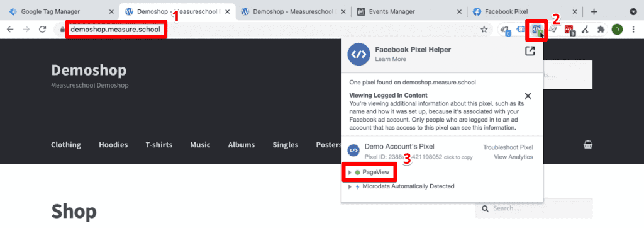Click the View Analytics link

[513, 157]
